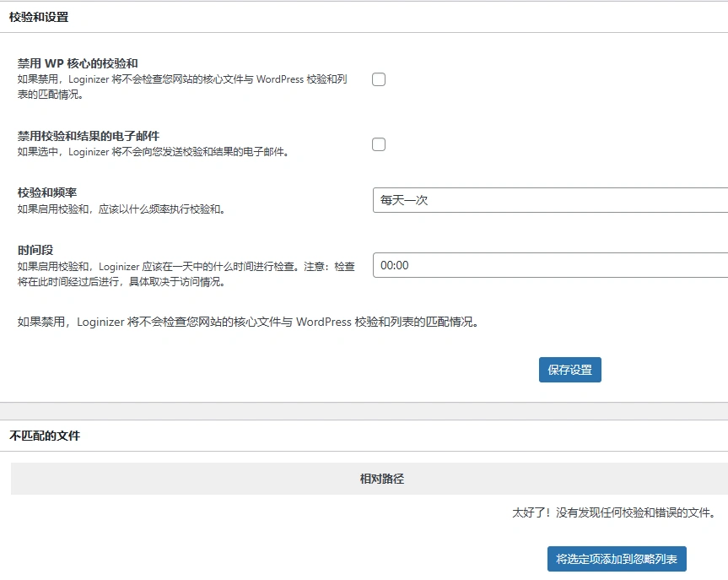Image resolution: width=728 pixels, height=580 pixels.
Task: Click the 00:00 time field
Action: (548, 265)
